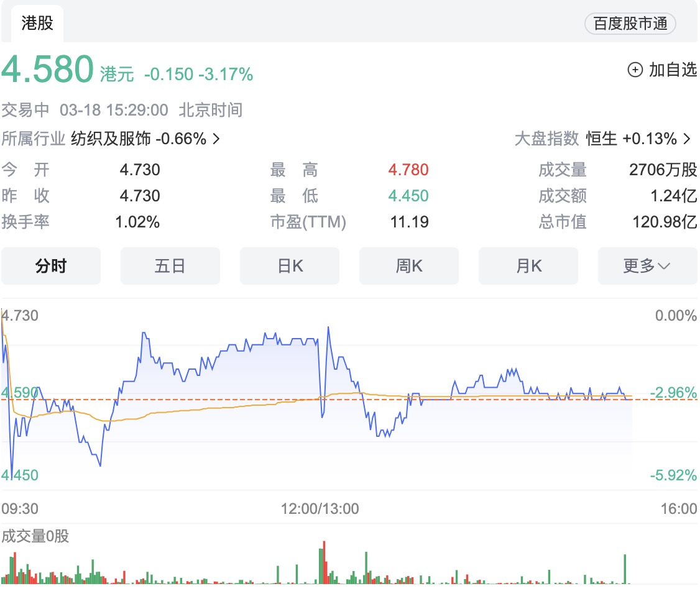Open the 纺织及服饰 industry link
700x599 pixels.
point(111,139)
